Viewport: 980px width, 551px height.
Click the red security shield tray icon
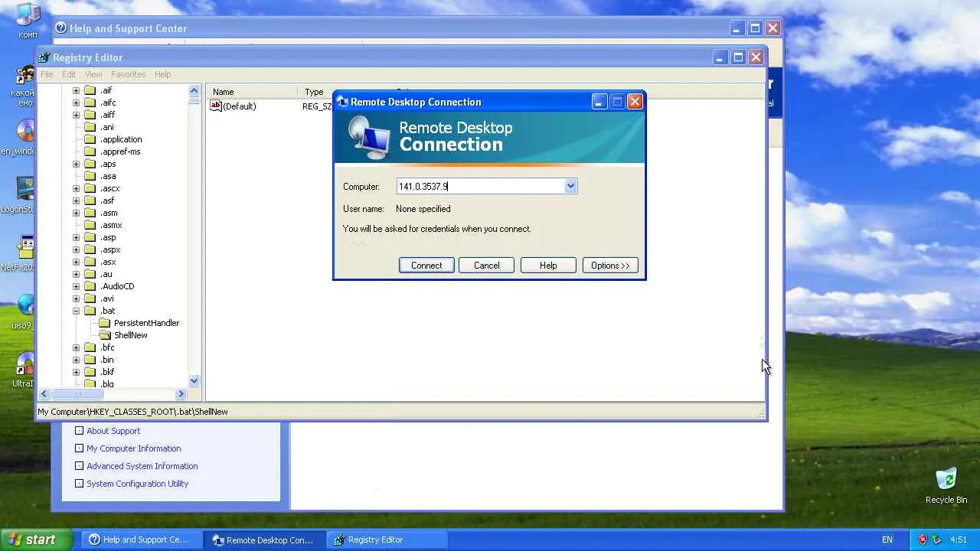pyautogui.click(x=923, y=540)
